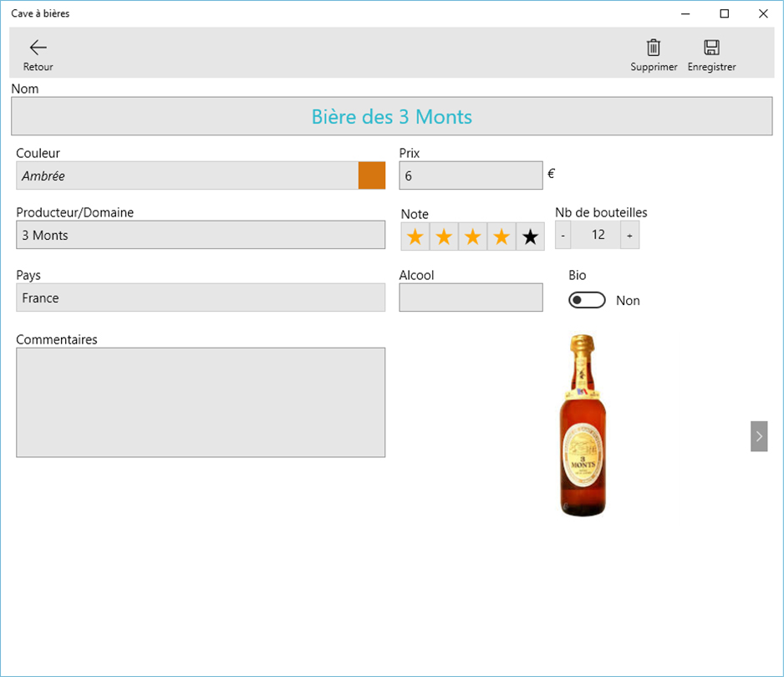This screenshot has height=677, width=784.
Task: Toggle the Bio switch
Action: coord(587,300)
